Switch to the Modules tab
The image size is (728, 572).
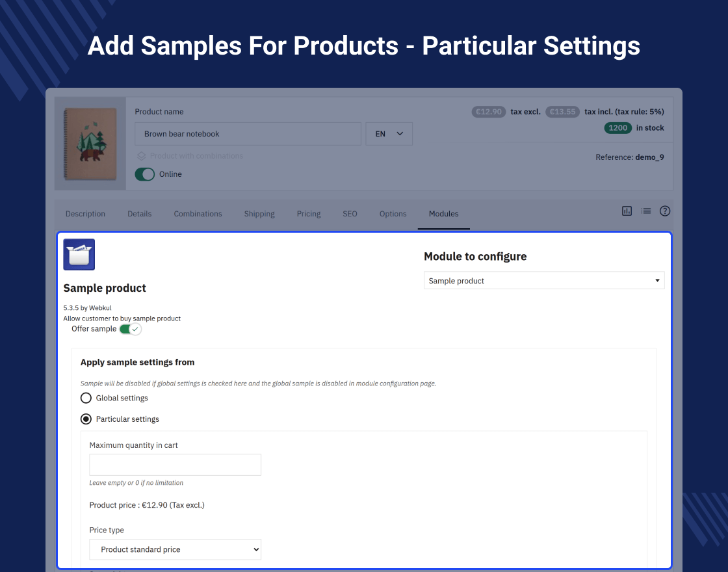point(444,214)
